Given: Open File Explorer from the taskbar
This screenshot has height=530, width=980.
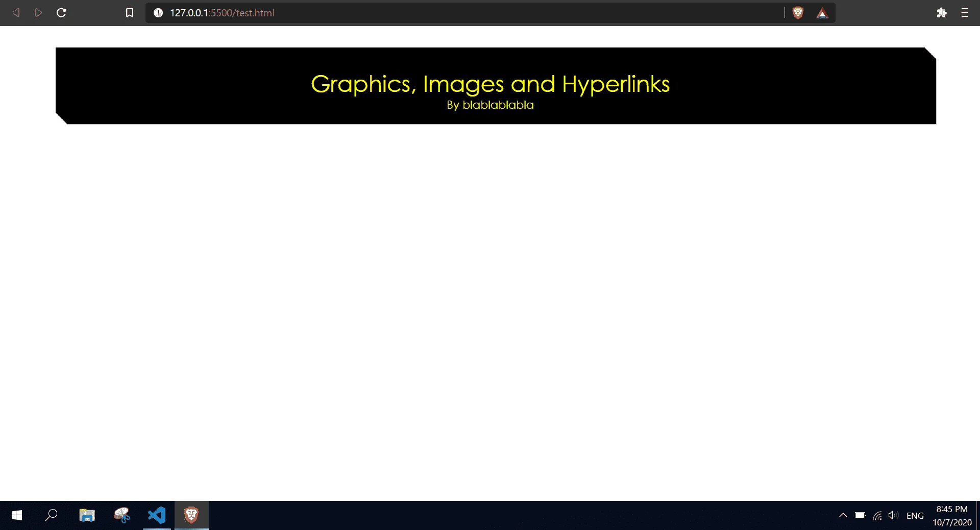Looking at the screenshot, I should point(87,516).
